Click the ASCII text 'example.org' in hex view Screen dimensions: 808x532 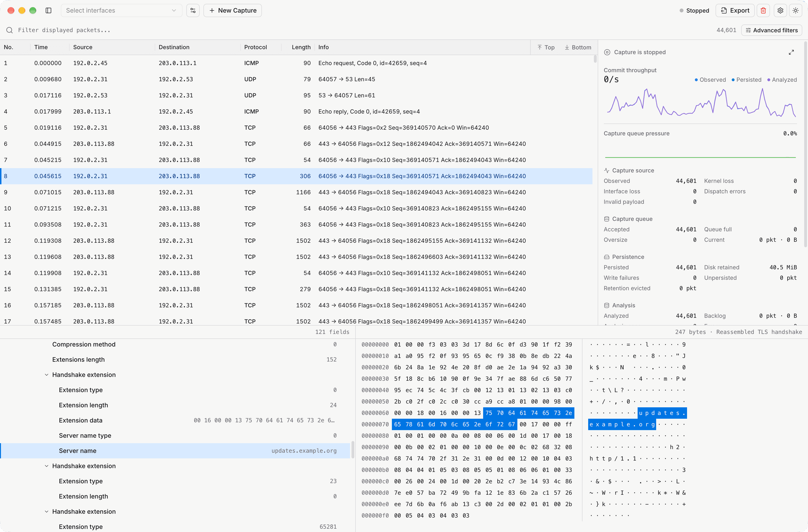[x=622, y=424]
